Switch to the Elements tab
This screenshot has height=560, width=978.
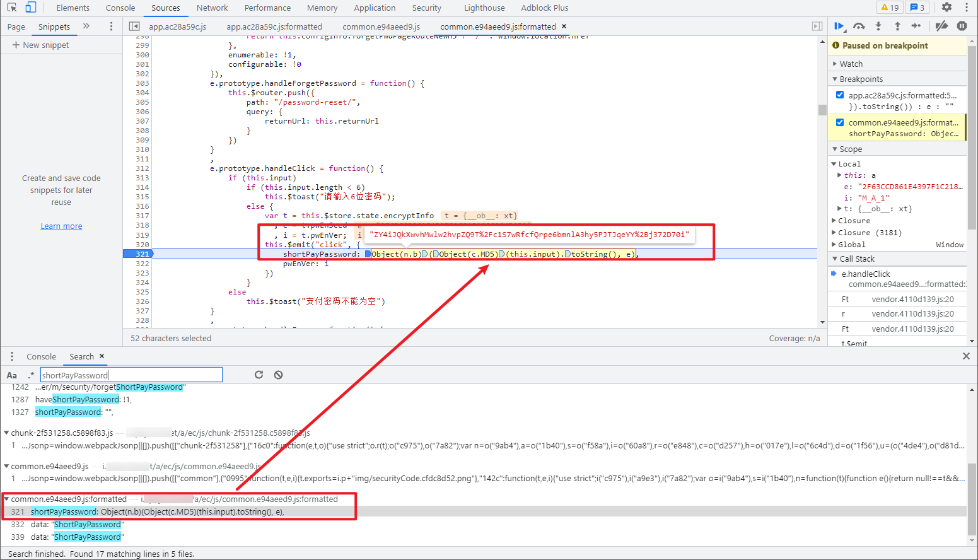pyautogui.click(x=73, y=8)
